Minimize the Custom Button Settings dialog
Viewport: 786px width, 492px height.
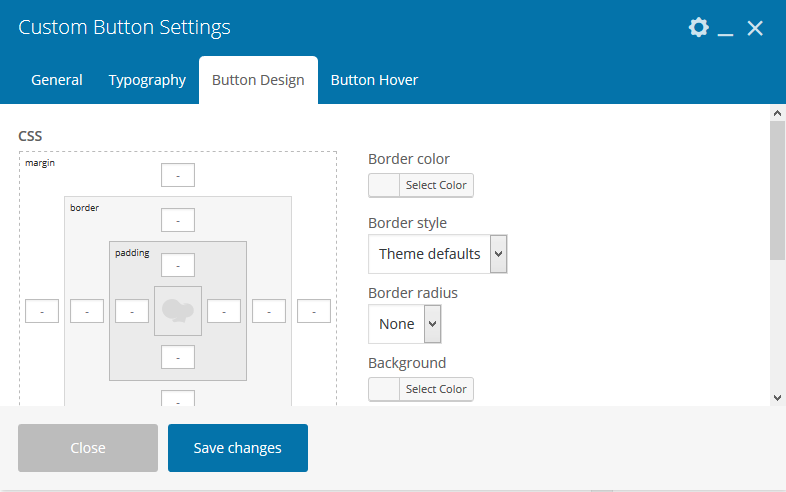pyautogui.click(x=726, y=29)
